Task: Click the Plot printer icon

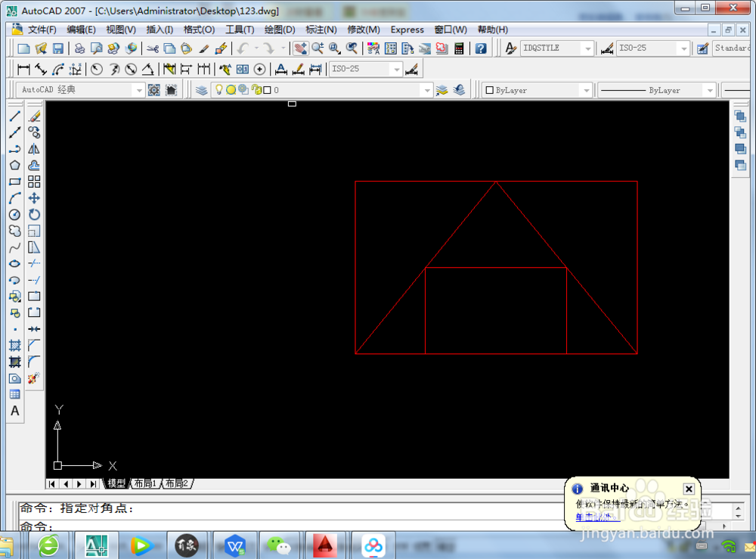Action: [x=79, y=48]
